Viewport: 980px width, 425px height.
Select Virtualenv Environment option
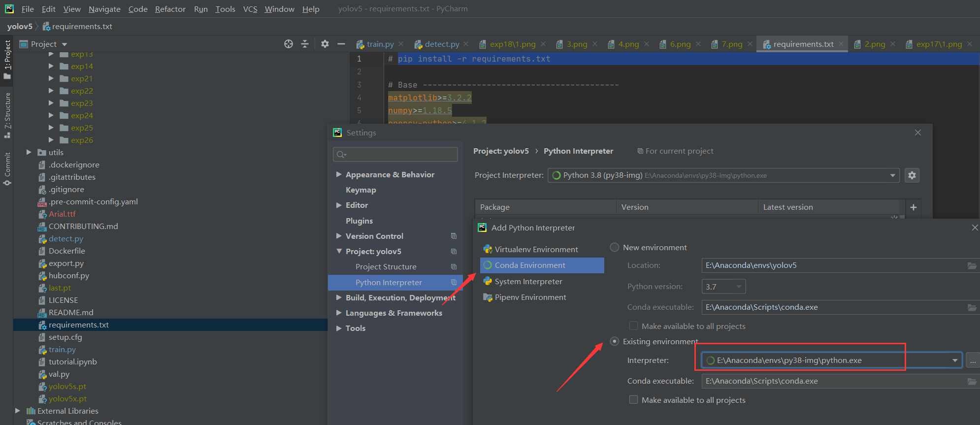536,250
